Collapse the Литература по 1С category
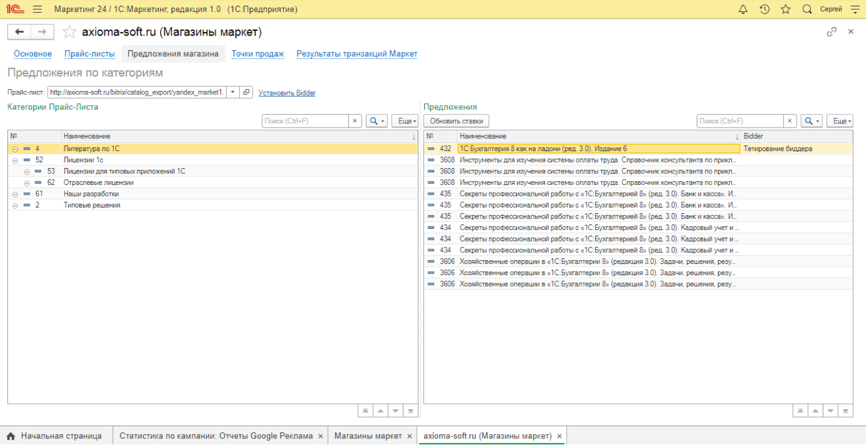The height and width of the screenshot is (445, 868). coord(14,149)
